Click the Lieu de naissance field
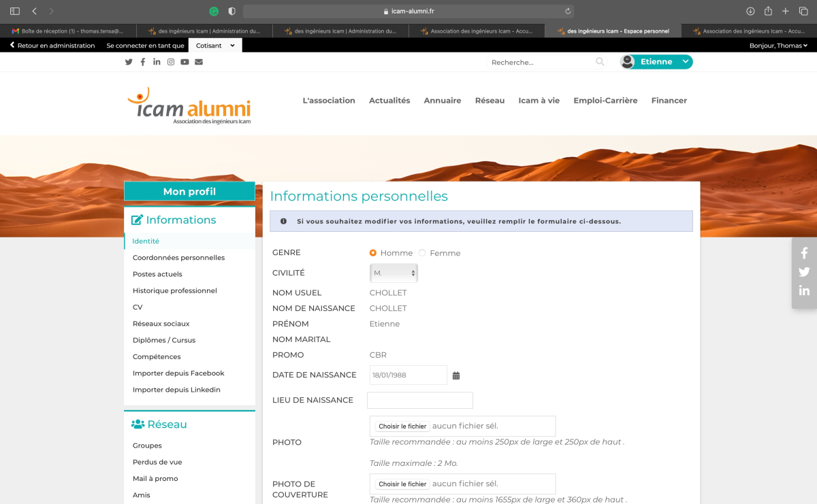The image size is (817, 504). click(420, 400)
